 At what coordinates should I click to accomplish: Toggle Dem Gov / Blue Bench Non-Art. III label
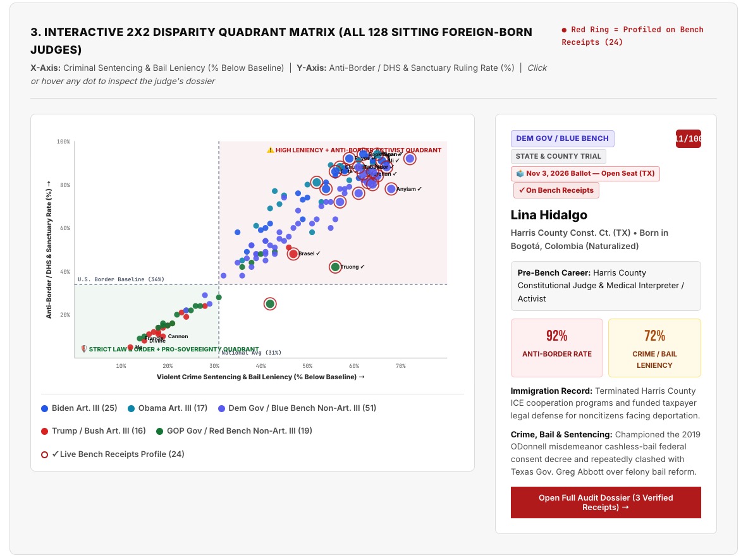pos(302,408)
